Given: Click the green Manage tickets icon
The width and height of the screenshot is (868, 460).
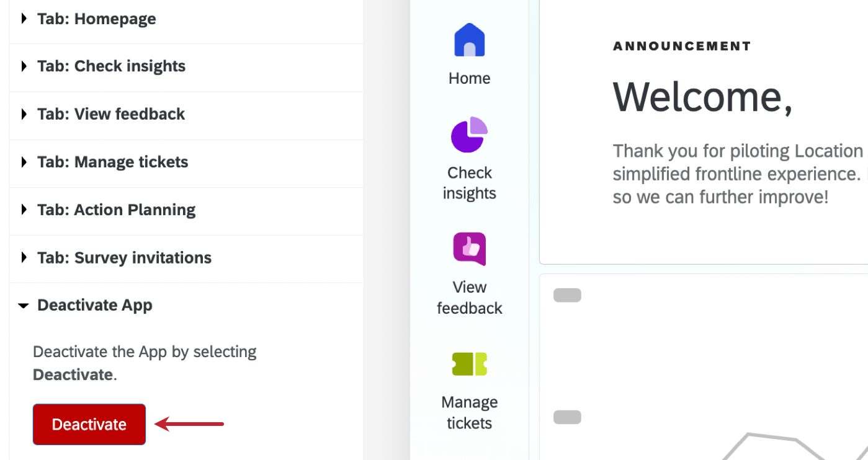Looking at the screenshot, I should click(469, 364).
